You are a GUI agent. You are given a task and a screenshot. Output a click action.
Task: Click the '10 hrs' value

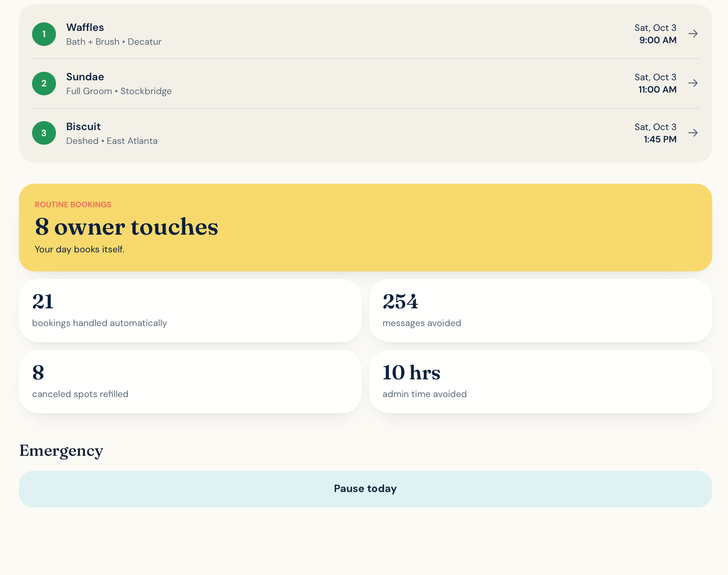tap(411, 372)
